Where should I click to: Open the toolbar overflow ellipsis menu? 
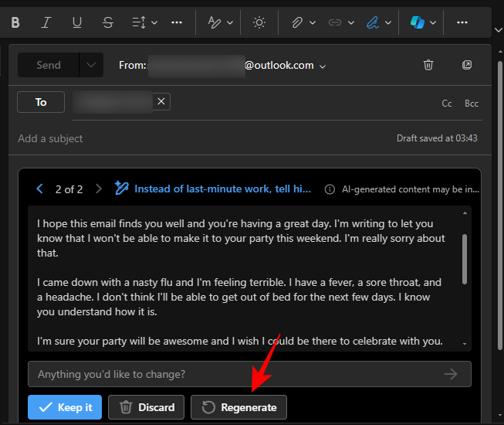click(x=462, y=22)
